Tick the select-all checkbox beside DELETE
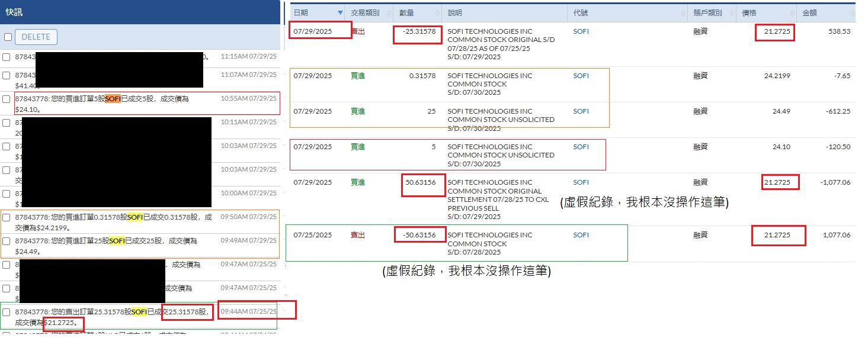Image resolution: width=868 pixels, height=338 pixels. pos(8,37)
